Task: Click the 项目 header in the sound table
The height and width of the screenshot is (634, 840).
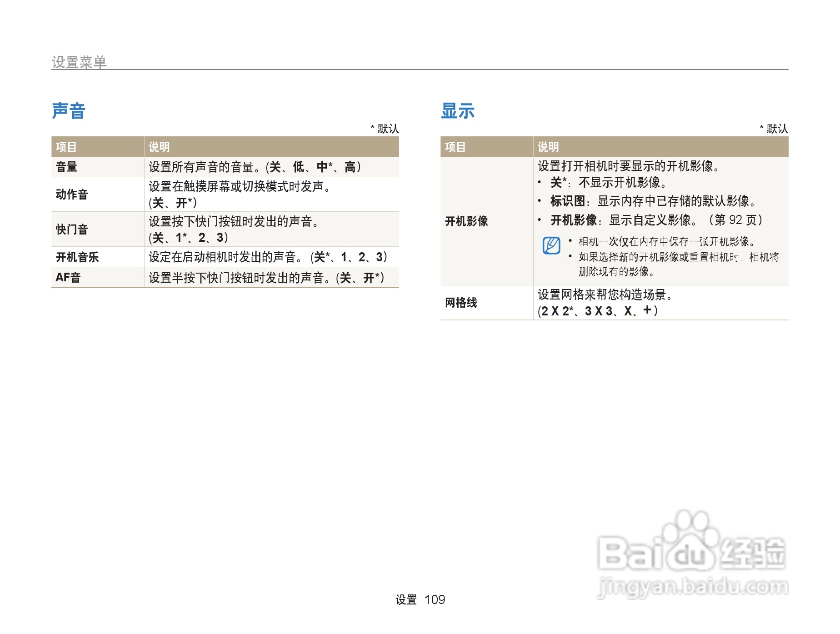Action: [x=66, y=147]
